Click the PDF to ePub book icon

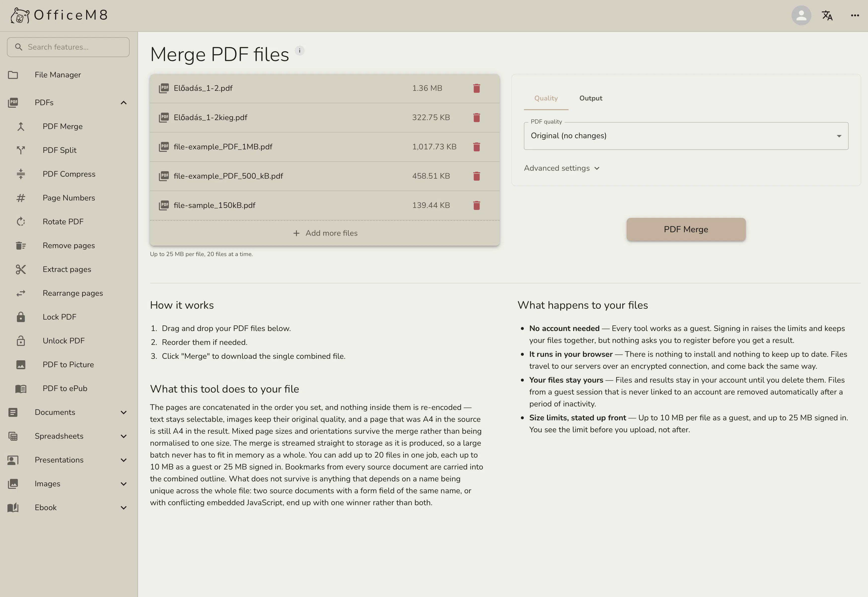21,389
